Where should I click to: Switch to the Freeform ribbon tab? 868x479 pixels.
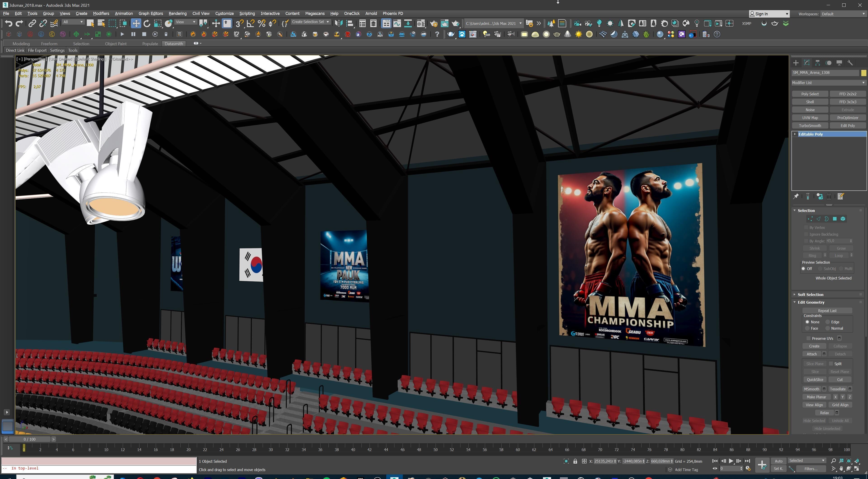click(49, 44)
